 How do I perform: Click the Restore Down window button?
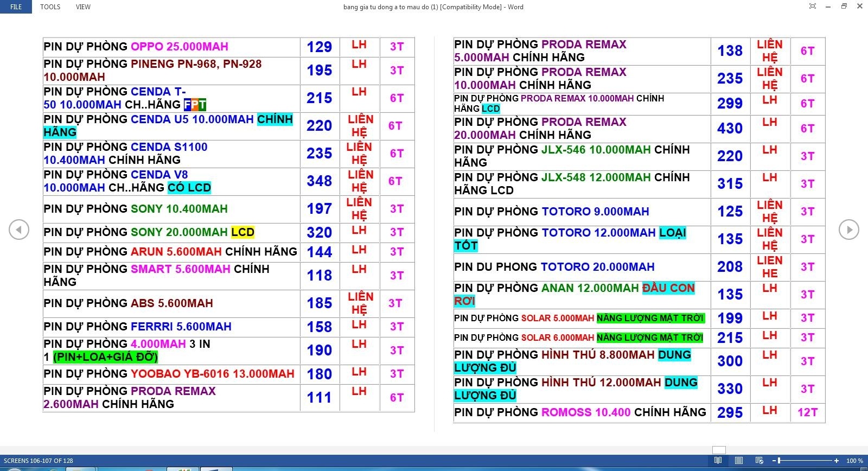(844, 7)
